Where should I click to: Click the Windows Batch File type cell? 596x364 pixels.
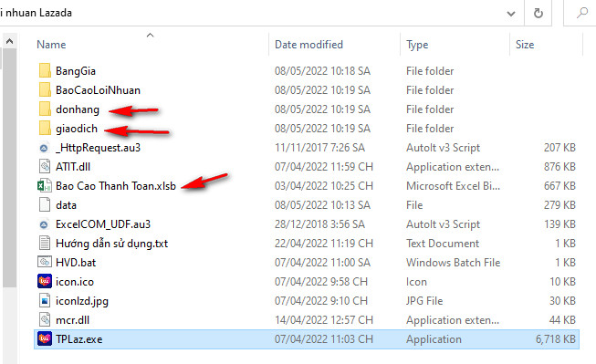(x=453, y=263)
